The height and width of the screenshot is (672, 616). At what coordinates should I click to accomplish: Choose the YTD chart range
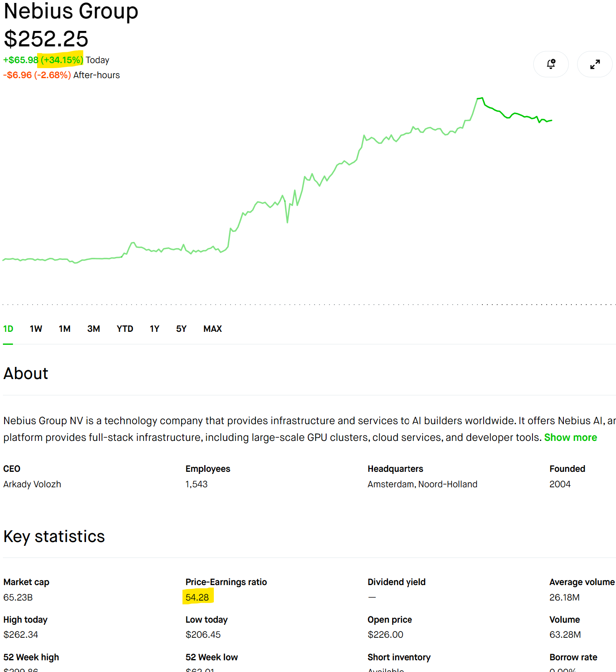125,329
